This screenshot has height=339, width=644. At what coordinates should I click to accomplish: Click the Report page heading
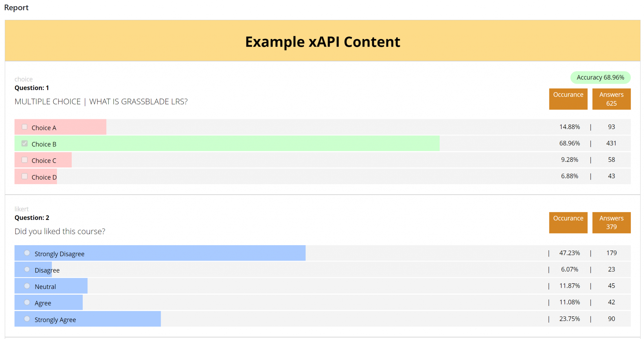tap(16, 7)
